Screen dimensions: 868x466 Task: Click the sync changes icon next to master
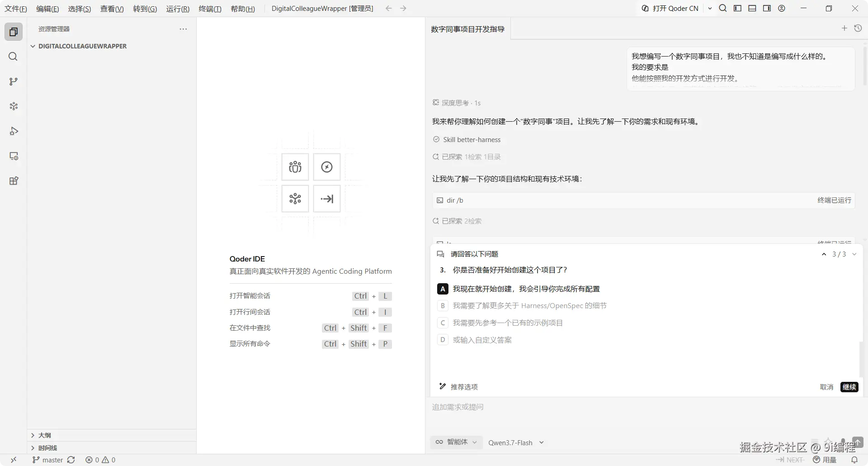coord(71,460)
